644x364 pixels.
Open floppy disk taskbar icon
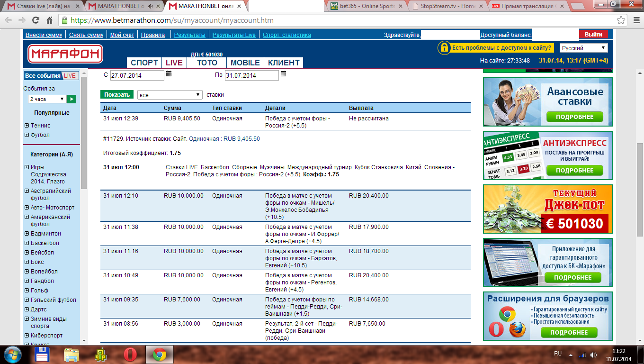43,355
